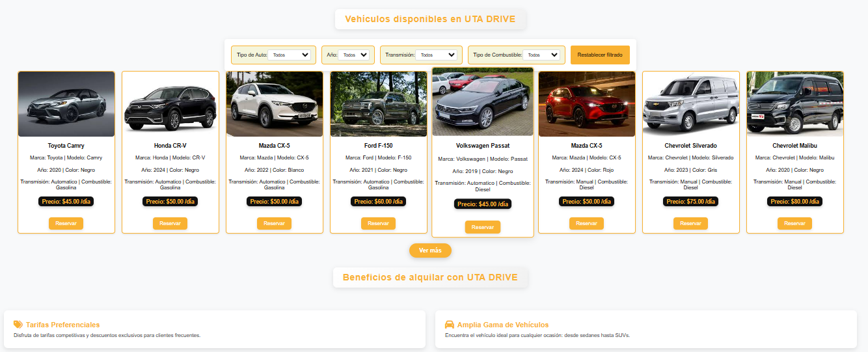
Task: Click the Volkswagen Passat $45.00 /día price badge
Action: click(x=483, y=204)
